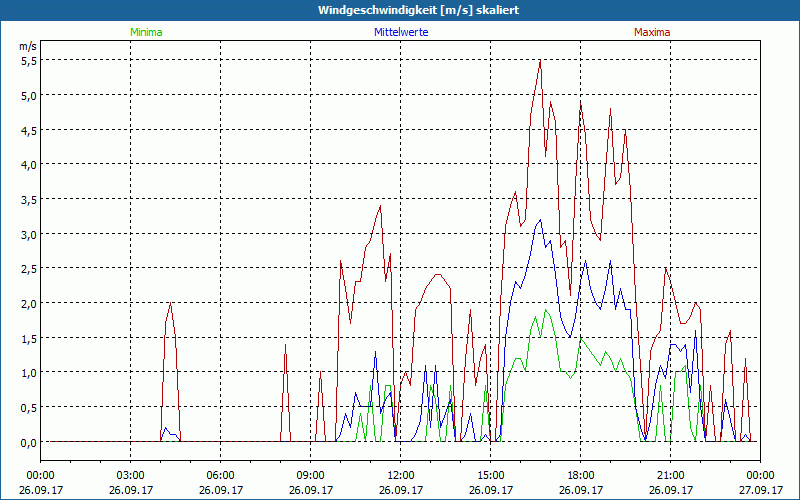Screen dimensions: 800x500
Task: Click the green Minima legend label
Action: (x=146, y=32)
